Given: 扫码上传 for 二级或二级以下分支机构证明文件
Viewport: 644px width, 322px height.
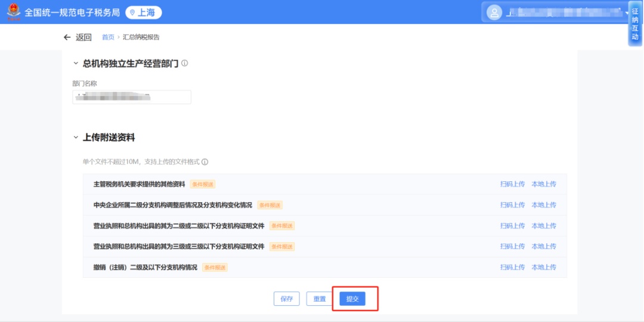Looking at the screenshot, I should click(512, 225).
